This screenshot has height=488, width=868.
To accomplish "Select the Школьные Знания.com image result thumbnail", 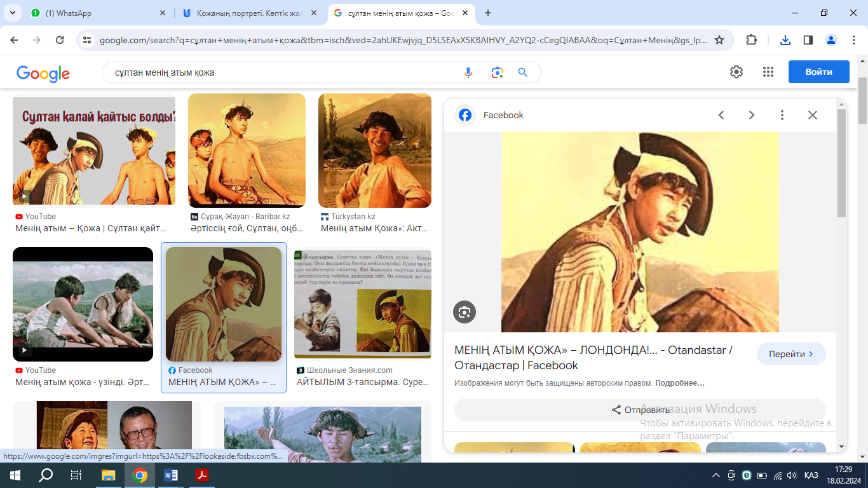I will [363, 304].
